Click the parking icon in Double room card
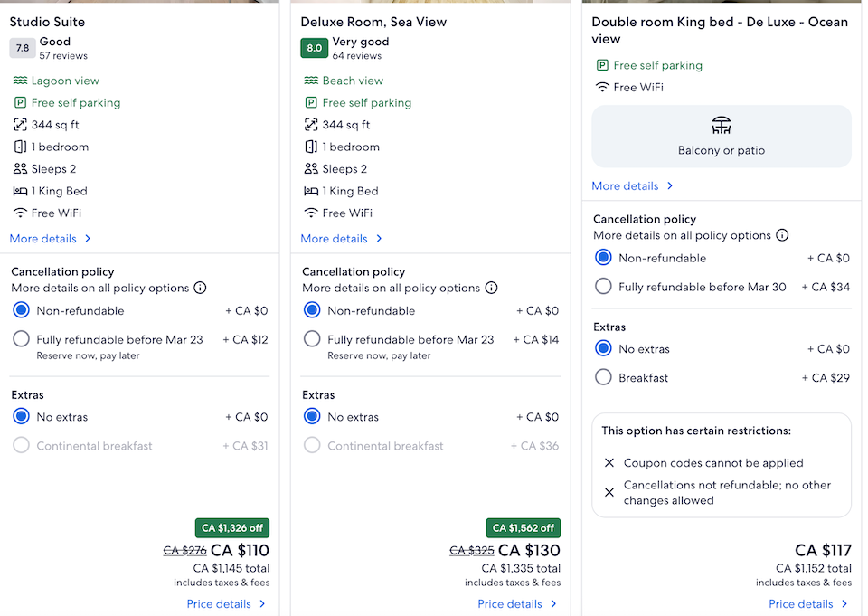This screenshot has width=868, height=616. click(x=602, y=65)
